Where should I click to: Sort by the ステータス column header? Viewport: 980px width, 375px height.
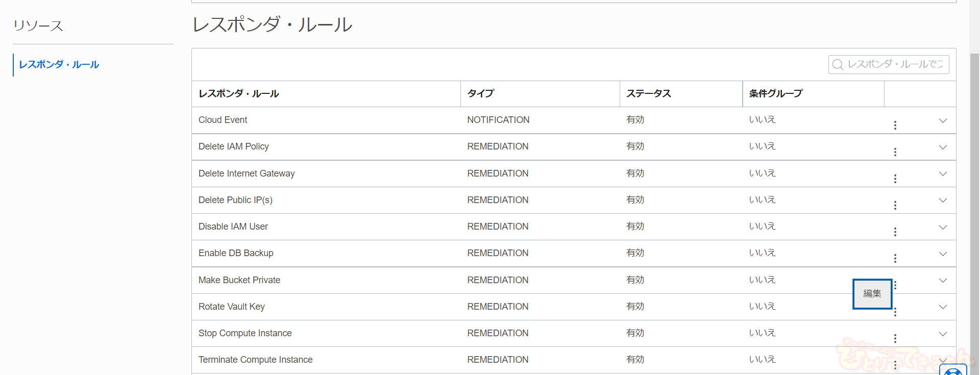click(x=649, y=94)
